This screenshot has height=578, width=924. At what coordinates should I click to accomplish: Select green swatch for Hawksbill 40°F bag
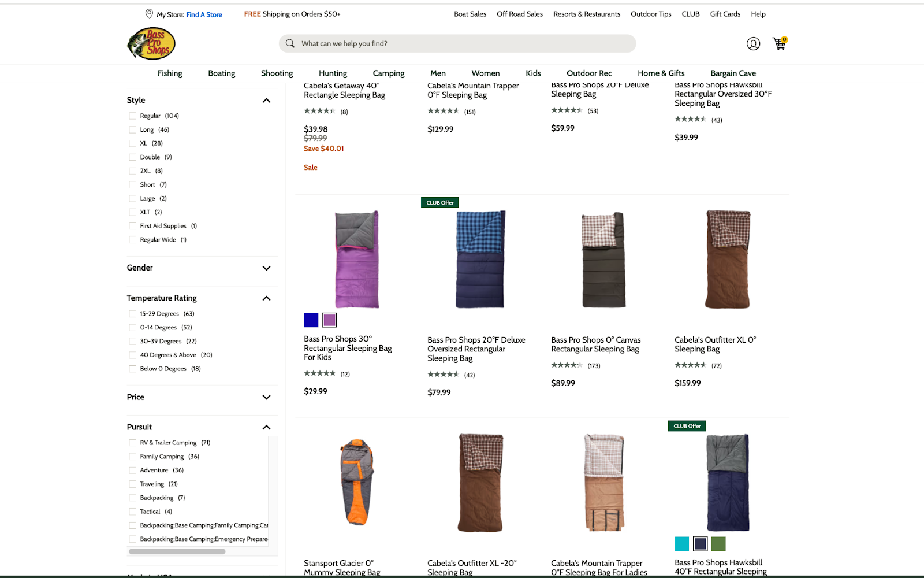718,543
